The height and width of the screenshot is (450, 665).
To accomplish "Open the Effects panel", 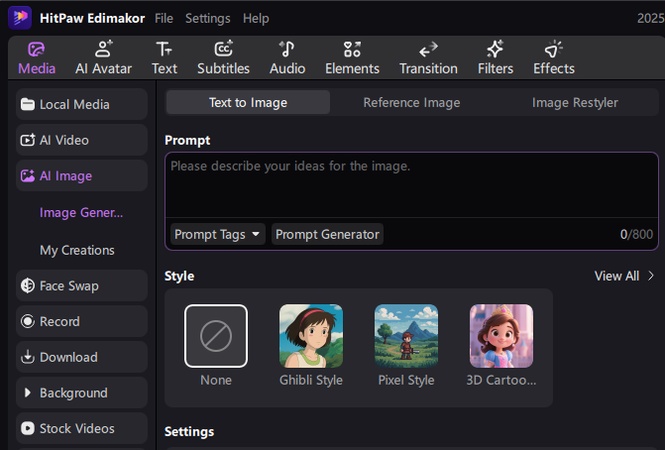I will pyautogui.click(x=553, y=57).
